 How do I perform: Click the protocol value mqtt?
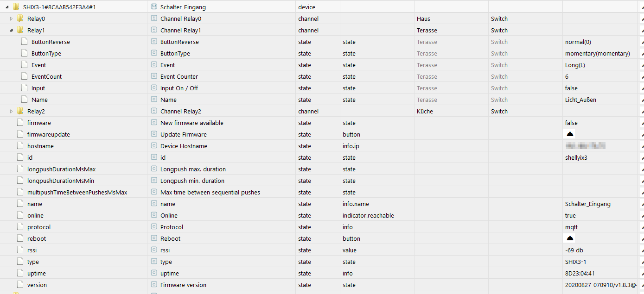[x=571, y=227]
